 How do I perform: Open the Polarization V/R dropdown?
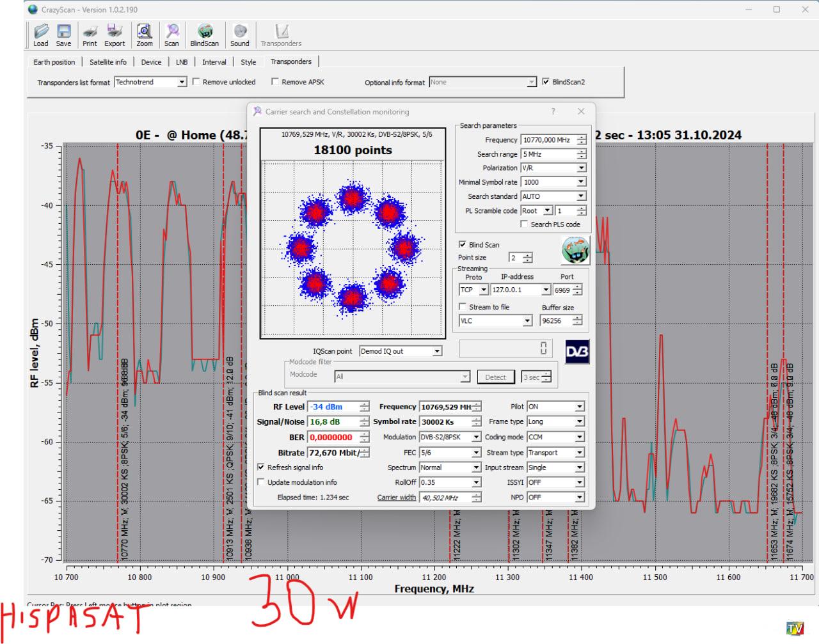(x=581, y=168)
